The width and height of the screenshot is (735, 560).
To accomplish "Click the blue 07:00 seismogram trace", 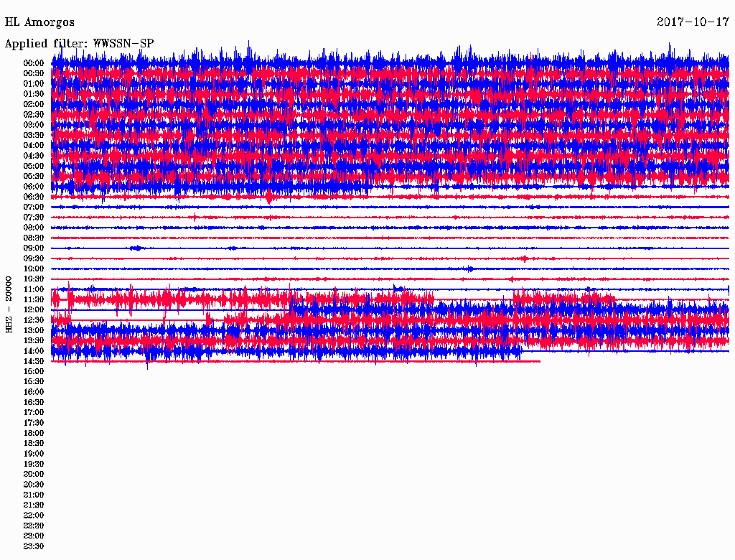I will point(390,207).
